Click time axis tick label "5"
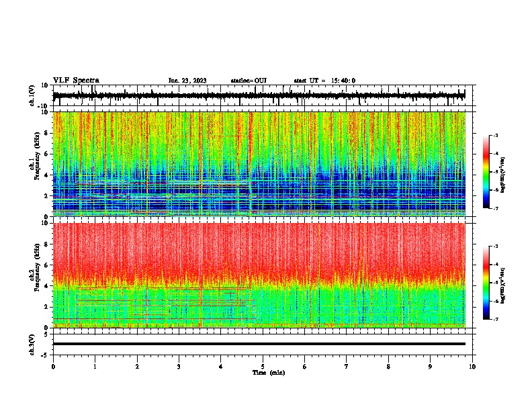 [x=263, y=367]
